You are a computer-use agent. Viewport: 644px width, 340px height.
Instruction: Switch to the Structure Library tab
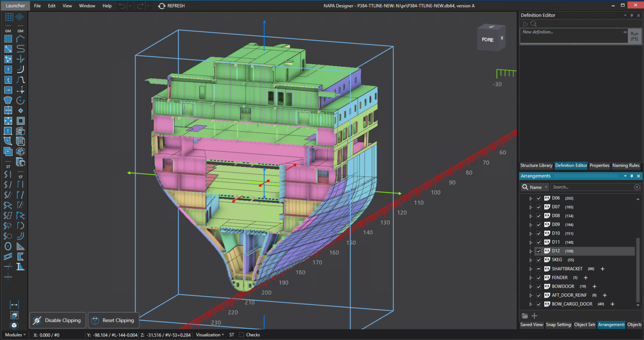[x=536, y=165]
